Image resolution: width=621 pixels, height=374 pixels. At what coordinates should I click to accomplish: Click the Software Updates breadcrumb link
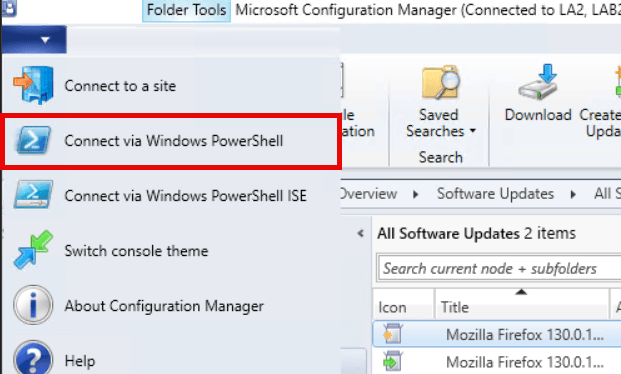pyautogui.click(x=495, y=194)
